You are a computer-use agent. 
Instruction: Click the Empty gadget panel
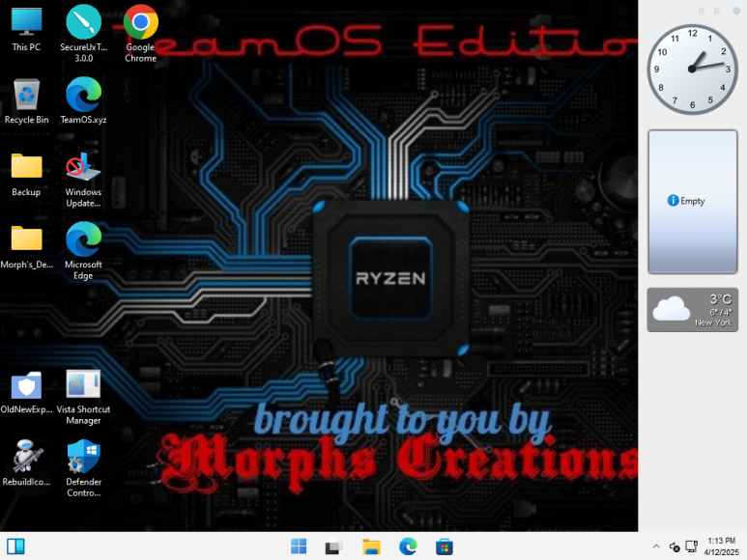692,202
